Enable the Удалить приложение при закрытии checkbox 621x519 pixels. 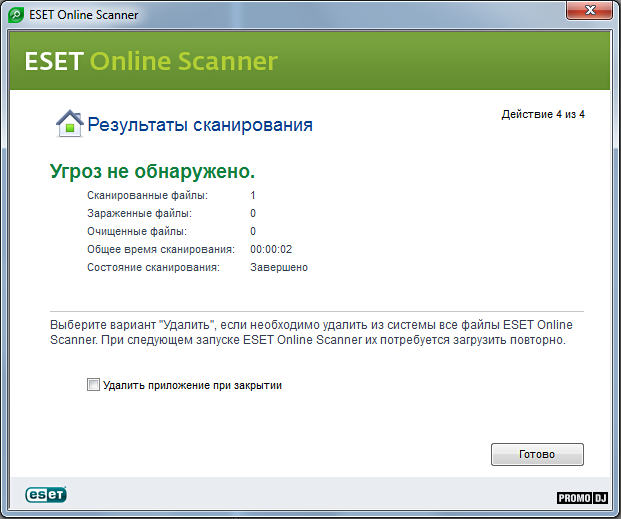click(x=94, y=384)
